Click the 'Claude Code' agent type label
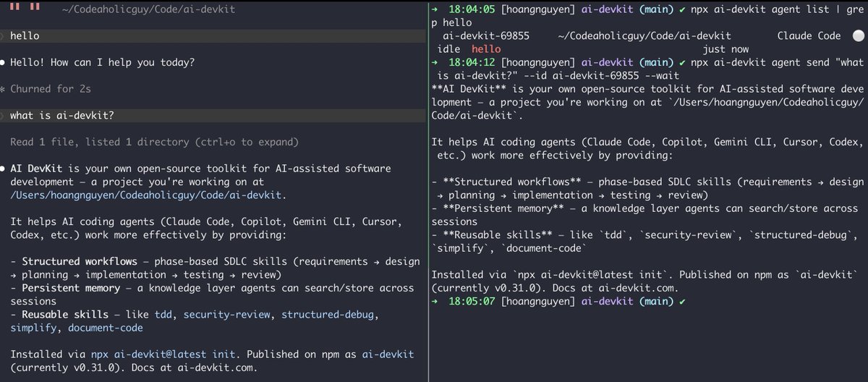Screen dimensions: 868x382 coord(809,35)
